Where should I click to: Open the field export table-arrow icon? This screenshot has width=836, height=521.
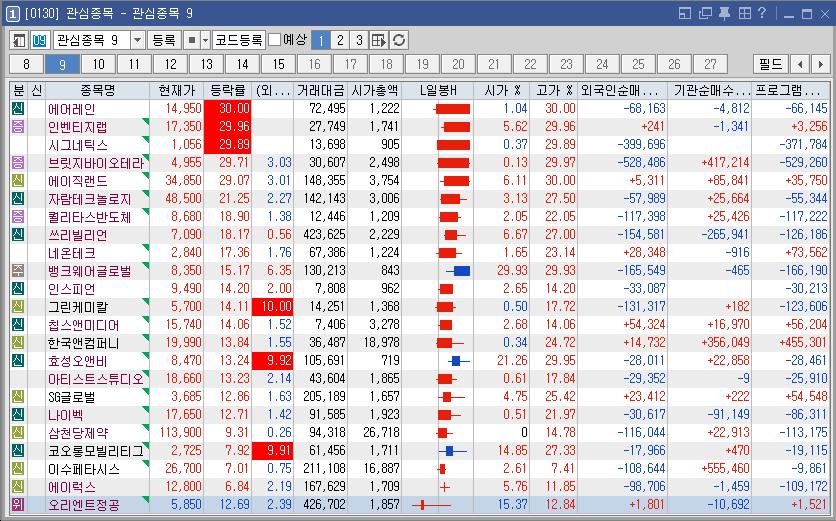click(379, 40)
